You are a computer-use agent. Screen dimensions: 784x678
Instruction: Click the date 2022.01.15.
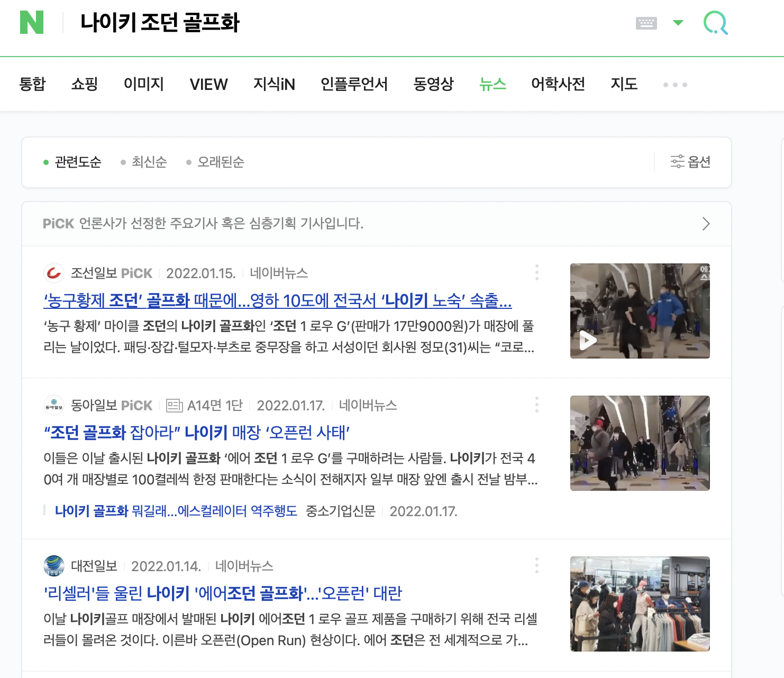click(200, 273)
